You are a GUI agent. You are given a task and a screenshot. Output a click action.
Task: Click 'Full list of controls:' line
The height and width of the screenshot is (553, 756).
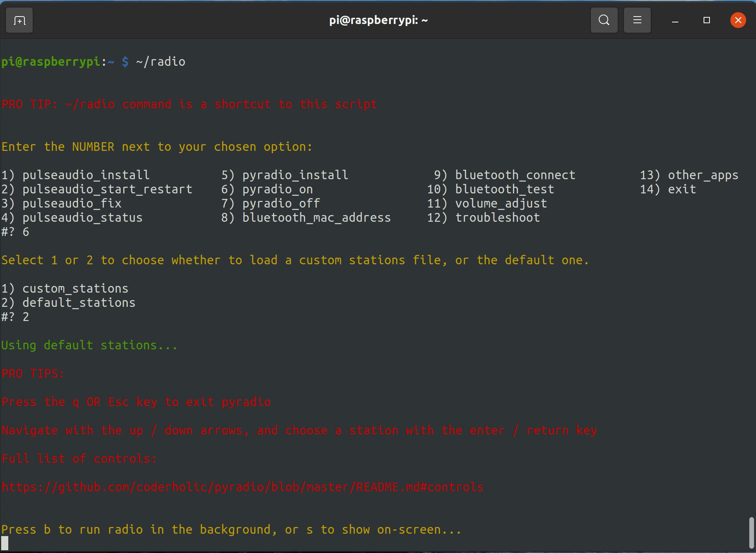79,459
